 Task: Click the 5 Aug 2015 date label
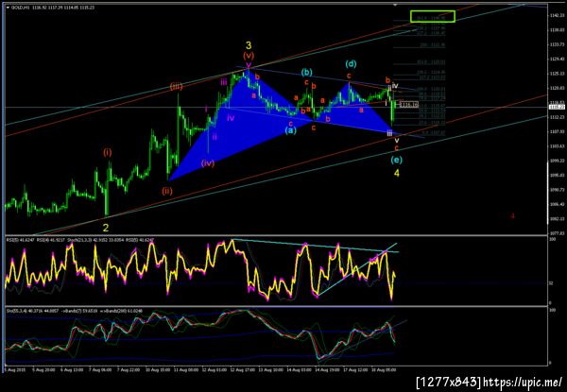13,370
